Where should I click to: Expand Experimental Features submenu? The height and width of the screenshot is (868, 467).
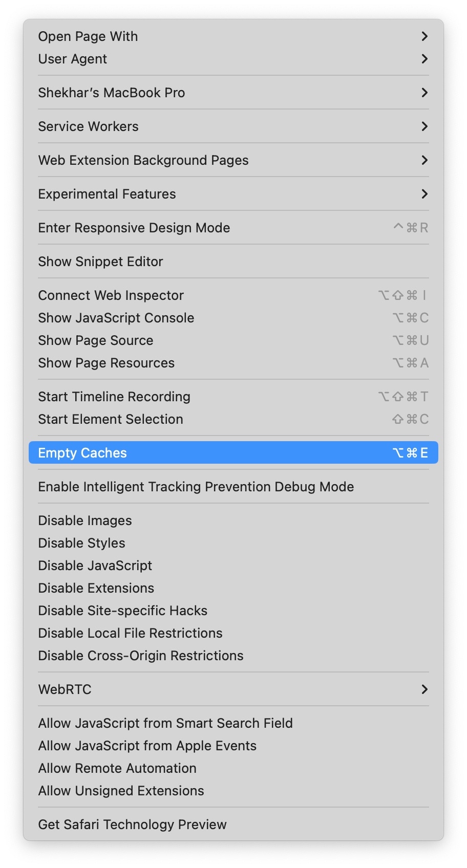click(x=233, y=194)
